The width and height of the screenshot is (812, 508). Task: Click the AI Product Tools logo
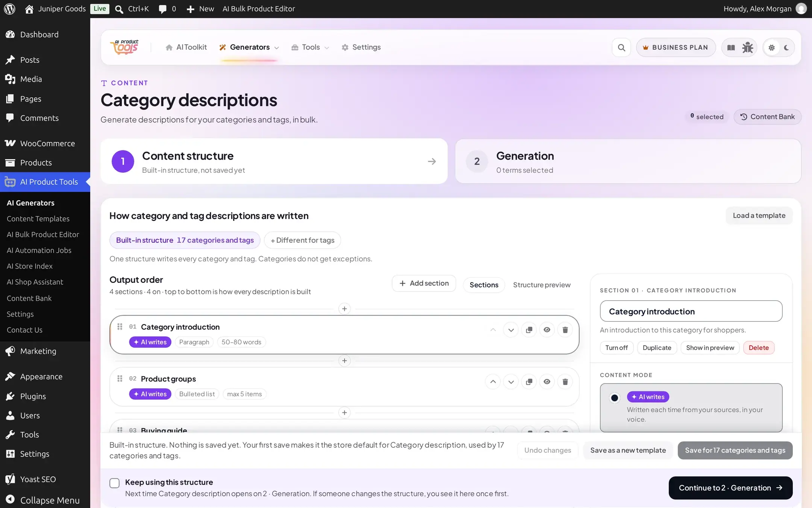[x=124, y=47]
